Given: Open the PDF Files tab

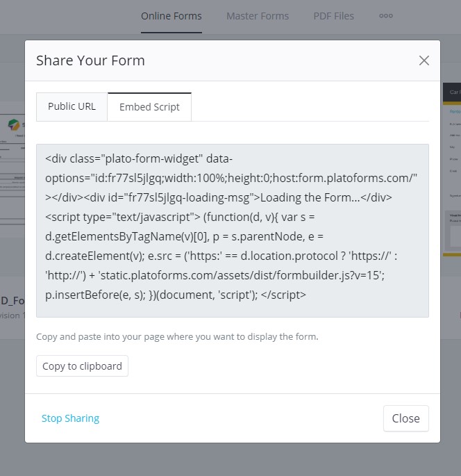Looking at the screenshot, I should [333, 16].
